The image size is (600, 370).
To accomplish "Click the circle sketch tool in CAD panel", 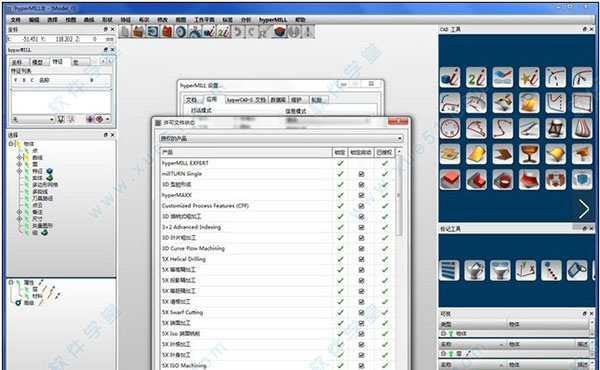I will 450,128.
